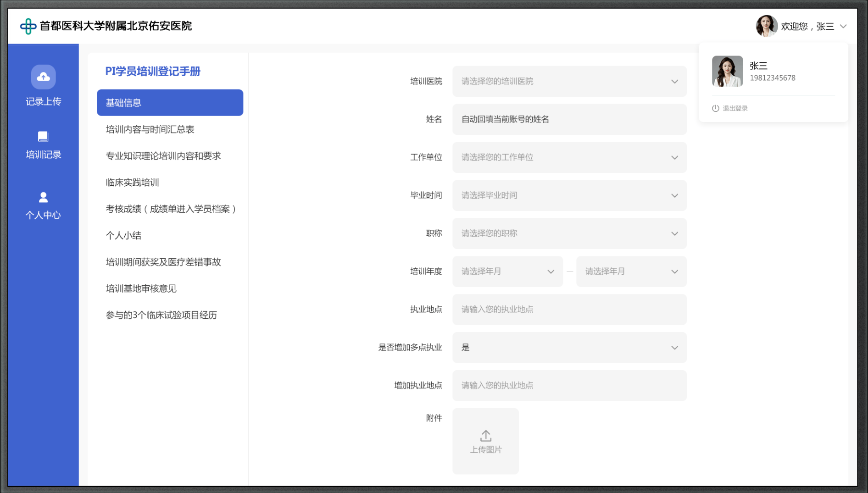The width and height of the screenshot is (868, 493).
Task: Click the cloud upload icon for 记录上传
Action: (43, 77)
